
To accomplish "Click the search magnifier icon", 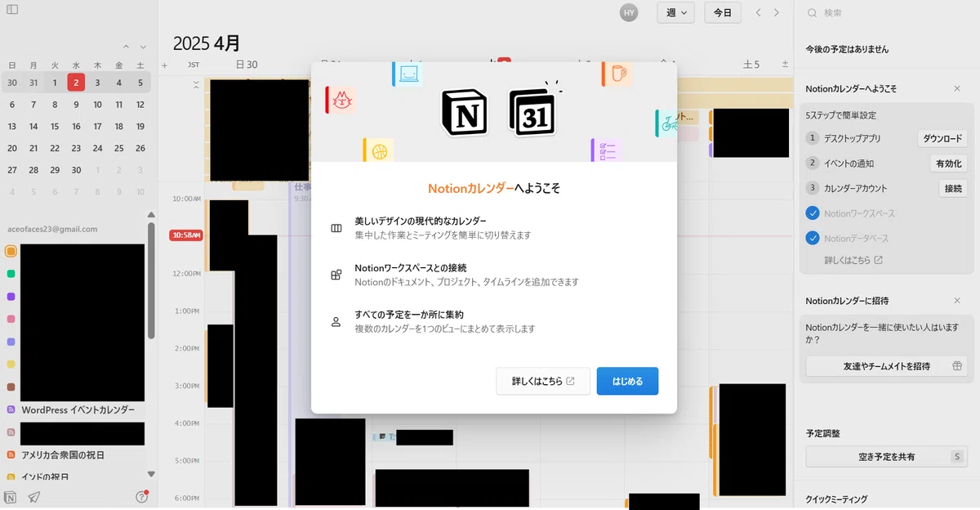I will coord(812,13).
